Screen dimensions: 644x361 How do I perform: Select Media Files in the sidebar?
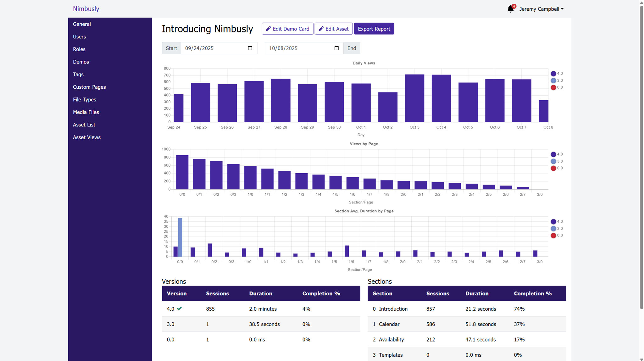coord(86,112)
